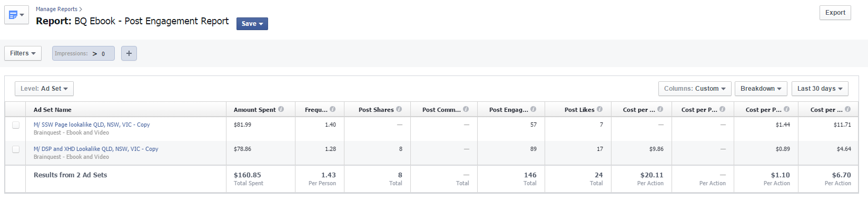Click info icon beside Frequ... column header

coord(332,109)
